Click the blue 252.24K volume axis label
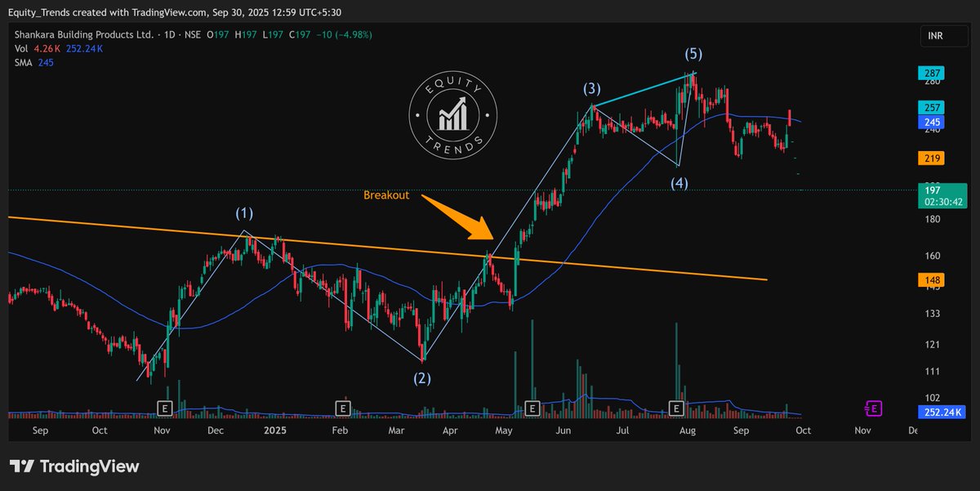The width and height of the screenshot is (980, 491). point(942,413)
